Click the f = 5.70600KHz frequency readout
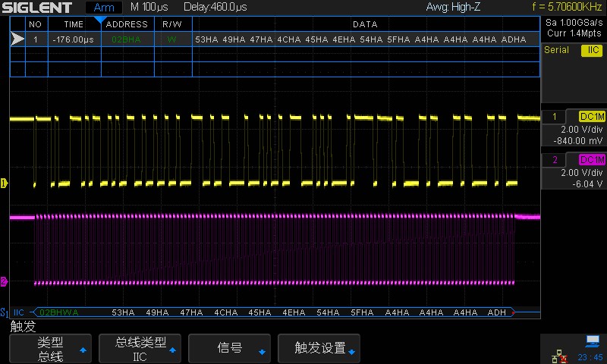Screen dimensions: 607x364 pyautogui.click(x=567, y=7)
